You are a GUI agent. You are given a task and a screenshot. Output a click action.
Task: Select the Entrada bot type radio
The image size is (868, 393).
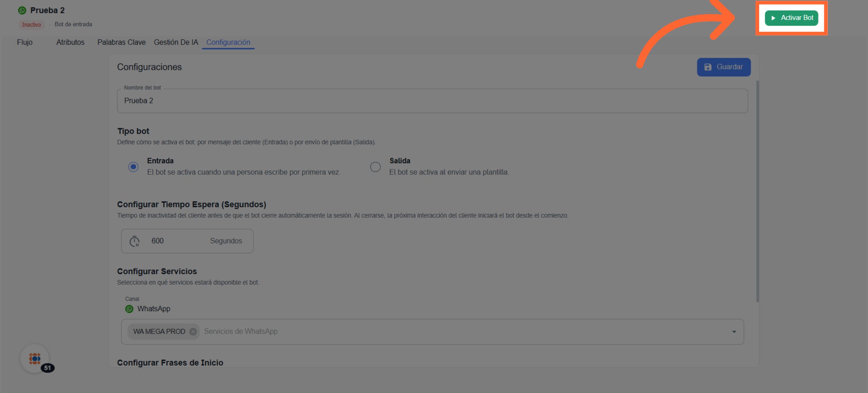tap(133, 167)
